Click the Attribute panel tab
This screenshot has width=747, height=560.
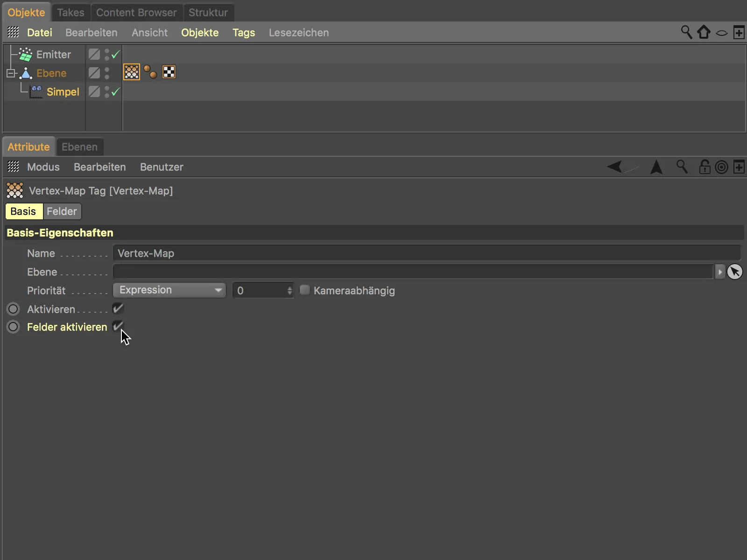tap(28, 147)
